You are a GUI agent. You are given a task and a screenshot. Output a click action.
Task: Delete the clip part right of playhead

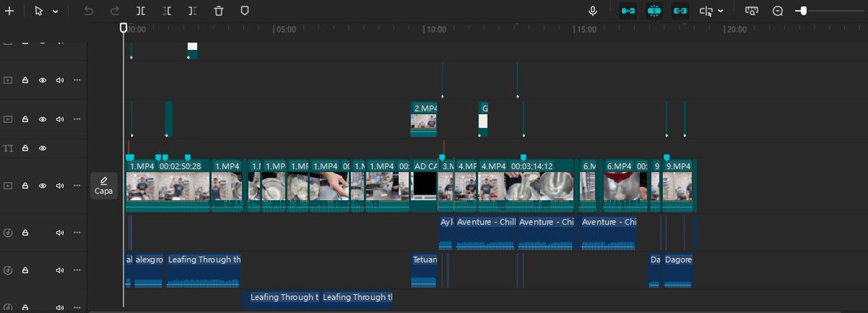(x=192, y=11)
